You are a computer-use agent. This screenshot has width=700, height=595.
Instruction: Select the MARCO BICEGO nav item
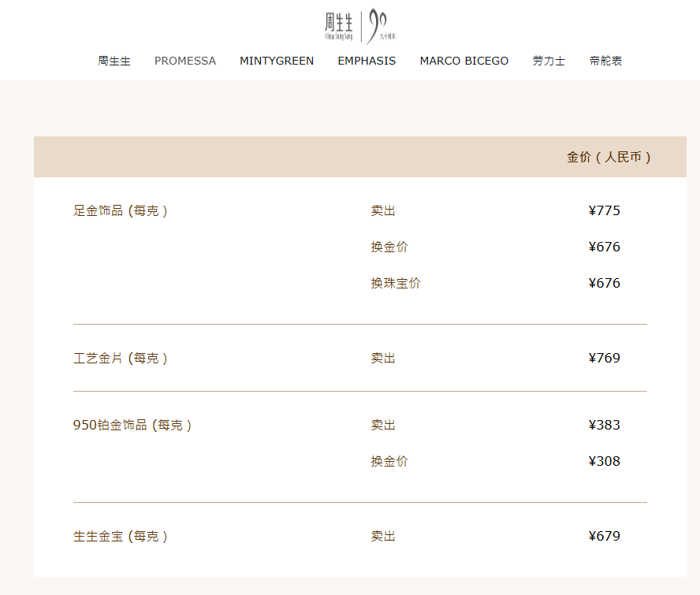[464, 61]
